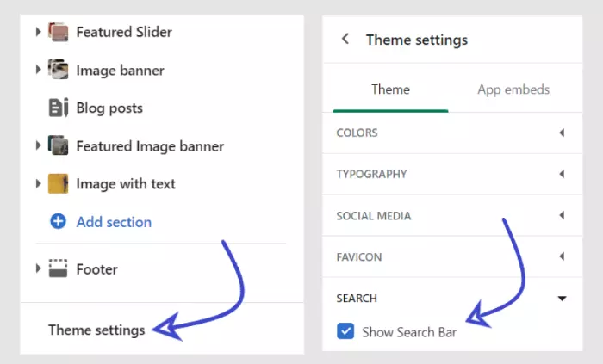This screenshot has height=364, width=603.
Task: Collapse the SEARCH settings group arrow
Action: 562,299
